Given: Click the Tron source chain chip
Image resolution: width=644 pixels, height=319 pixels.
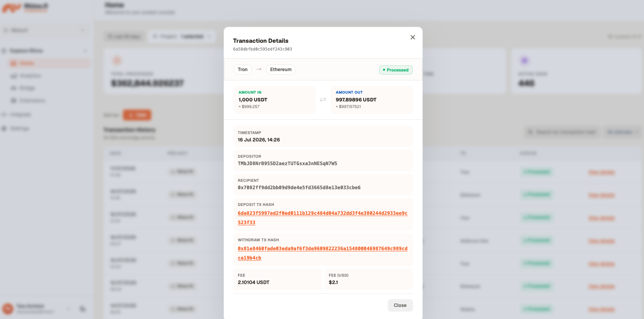Looking at the screenshot, I should tap(243, 70).
